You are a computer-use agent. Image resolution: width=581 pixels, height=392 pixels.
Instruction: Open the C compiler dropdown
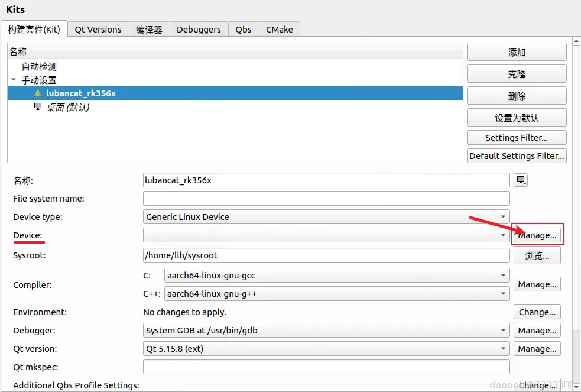[337, 276]
